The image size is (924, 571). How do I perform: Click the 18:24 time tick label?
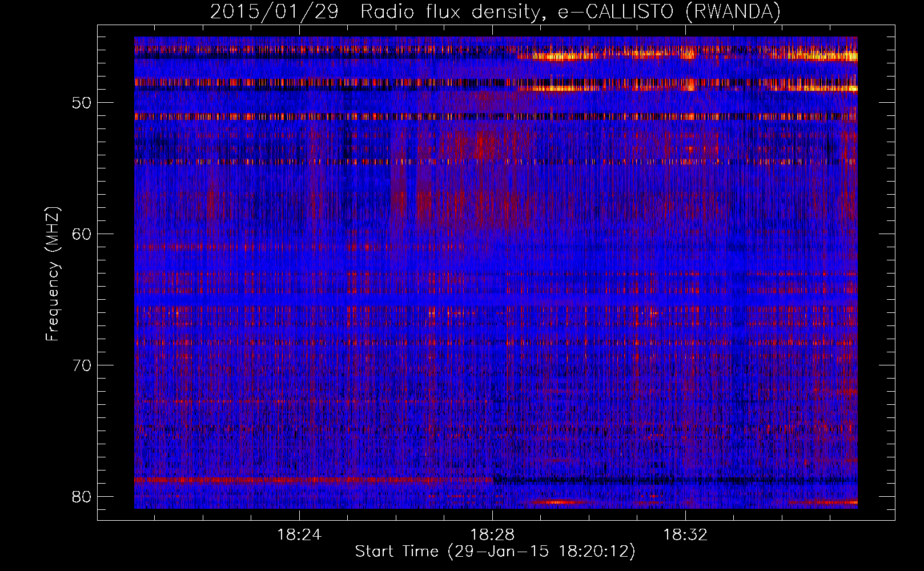point(299,535)
